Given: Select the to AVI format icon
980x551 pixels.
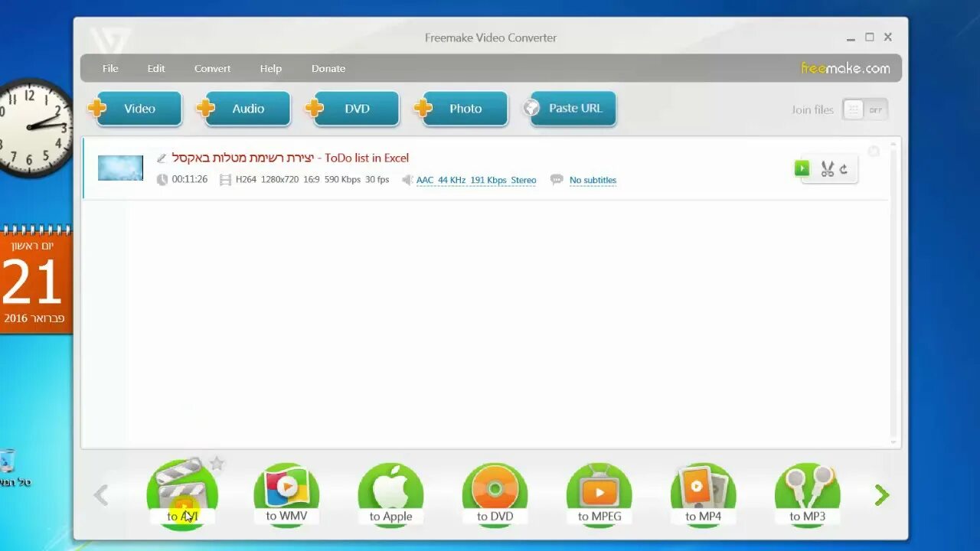Looking at the screenshot, I should [x=182, y=494].
